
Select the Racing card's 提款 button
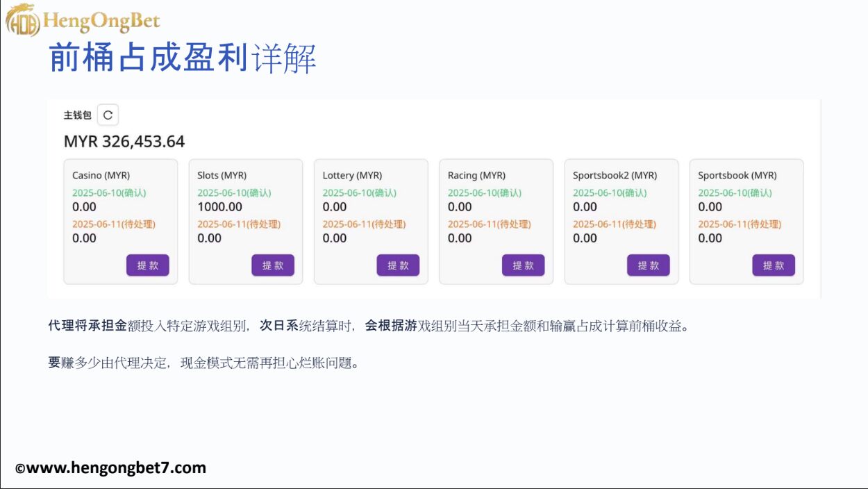[523, 265]
